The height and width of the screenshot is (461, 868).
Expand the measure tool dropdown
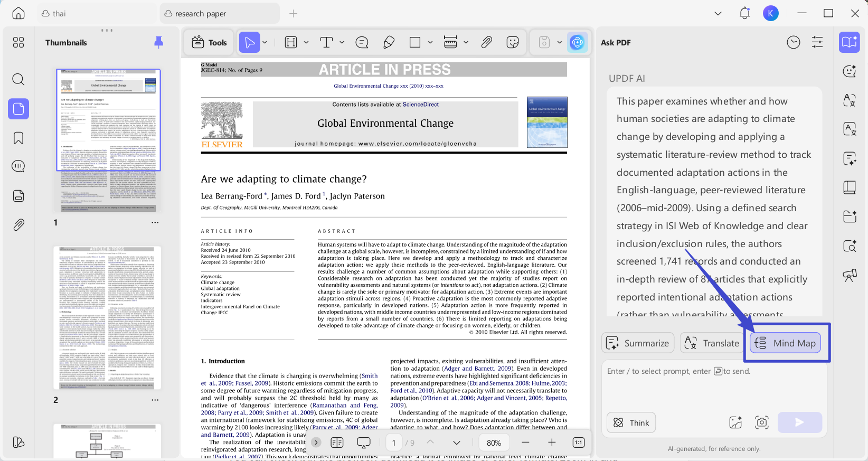466,42
